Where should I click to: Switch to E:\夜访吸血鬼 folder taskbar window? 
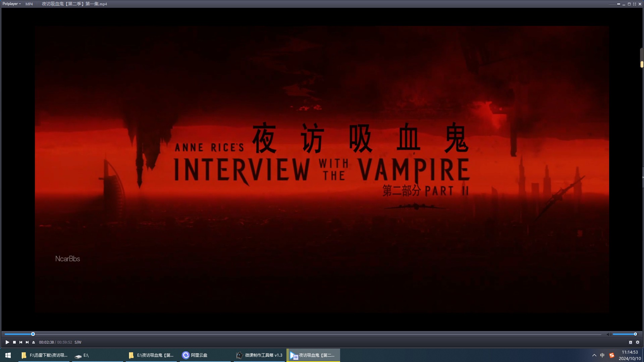coord(151,355)
